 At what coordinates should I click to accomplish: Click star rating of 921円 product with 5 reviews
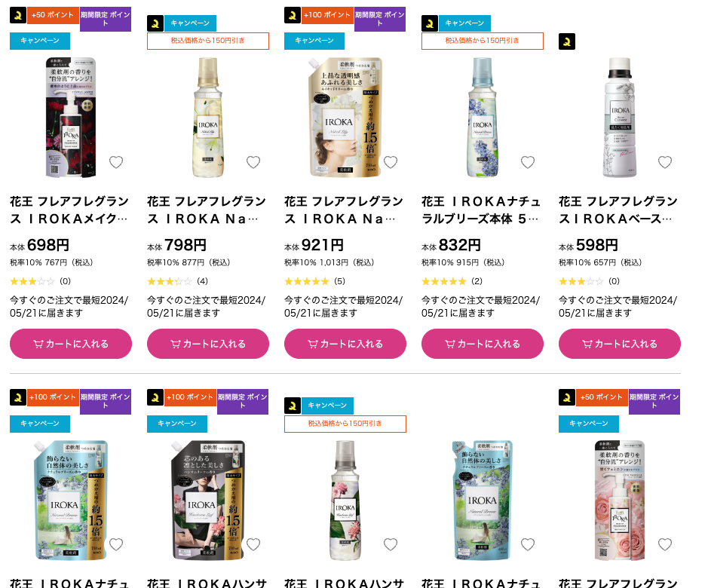coord(307,281)
